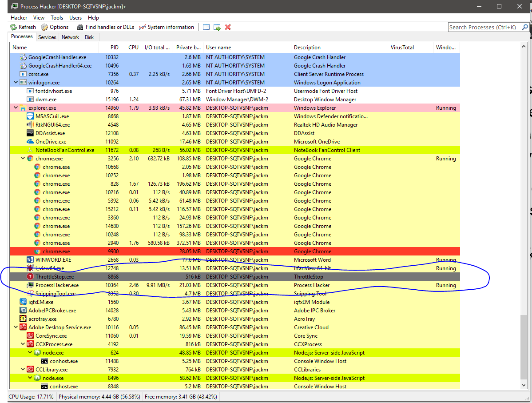The image size is (532, 403).
Task: Collapse the parent chrome.exe tree node
Action: coord(23,159)
